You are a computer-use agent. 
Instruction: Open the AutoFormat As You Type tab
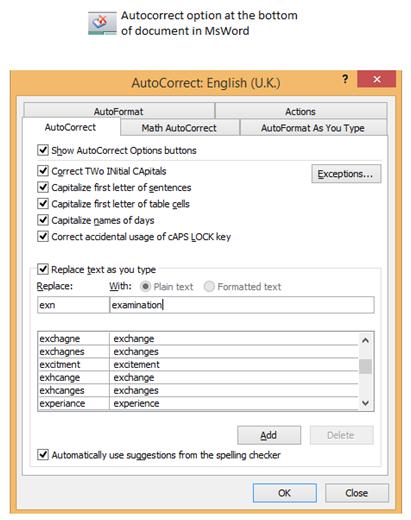tap(313, 128)
